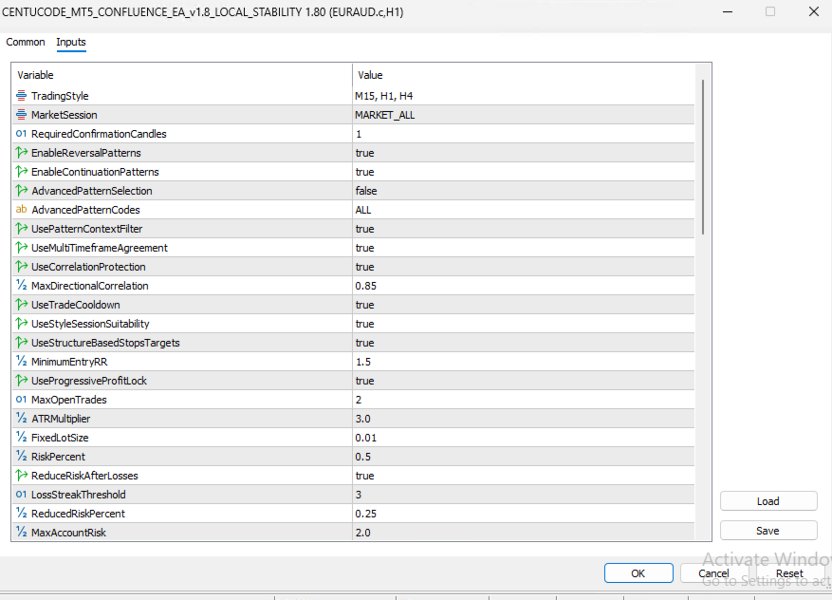Minimize the EA properties dialog
The image size is (832, 600).
click(x=728, y=12)
